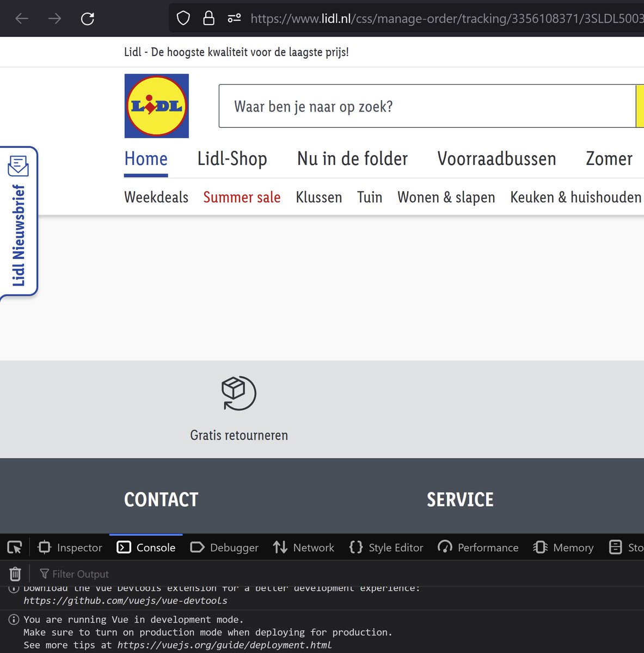Select the 'You are running Vue' console message
Image resolution: width=644 pixels, height=653 pixels.
[x=133, y=620]
